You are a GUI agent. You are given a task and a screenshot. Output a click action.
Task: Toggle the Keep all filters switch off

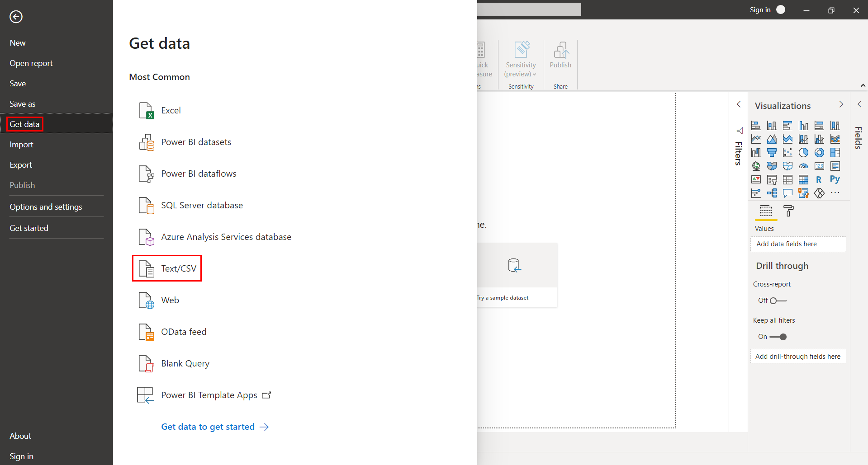click(778, 337)
